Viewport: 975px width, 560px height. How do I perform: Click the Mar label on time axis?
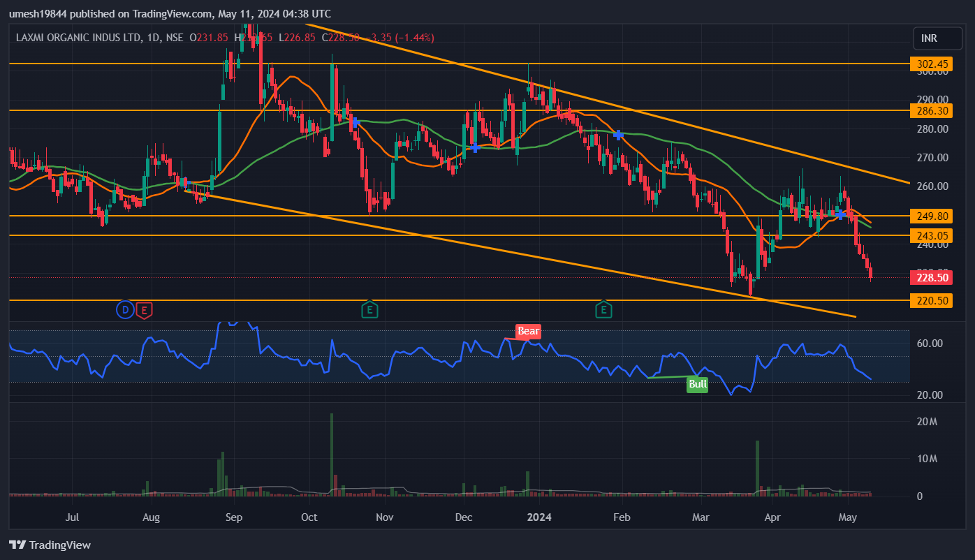tap(700, 518)
